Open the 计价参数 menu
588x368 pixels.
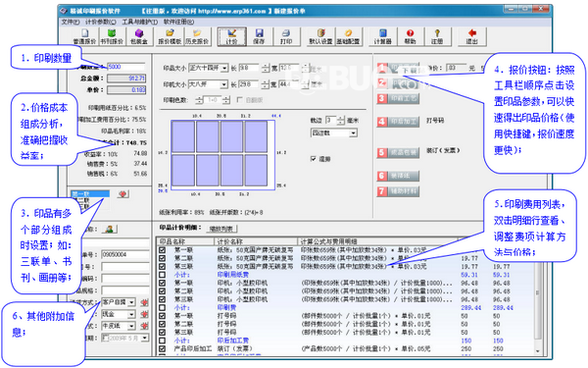point(101,22)
